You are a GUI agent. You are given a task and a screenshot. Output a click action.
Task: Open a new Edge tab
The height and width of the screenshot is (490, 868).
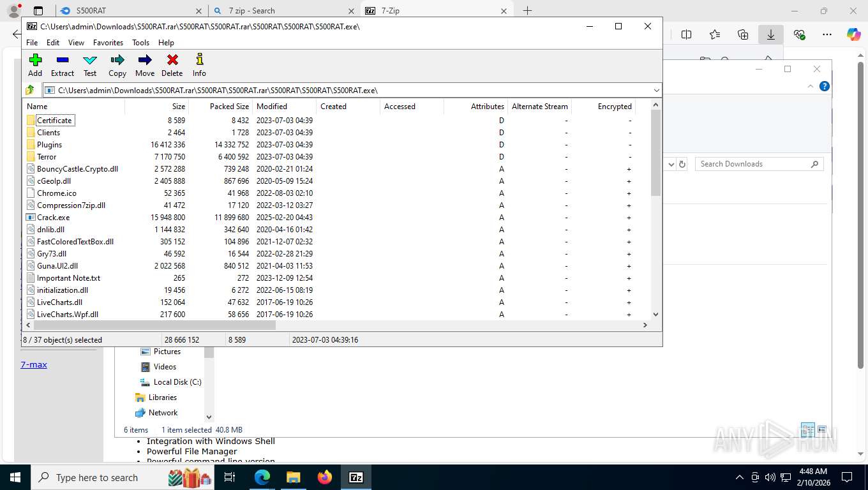click(x=527, y=11)
